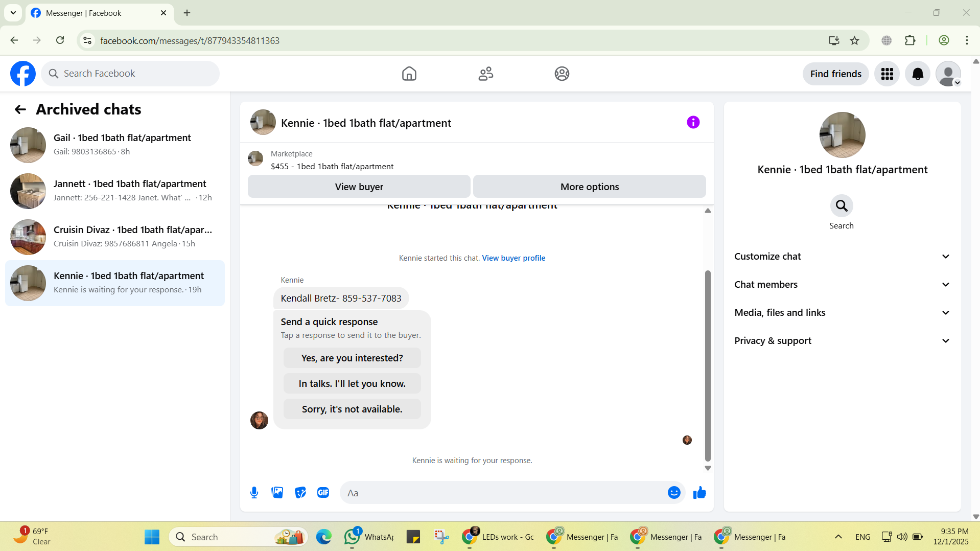Open the browser tab search dropdown
Image resolution: width=980 pixels, height=551 pixels.
click(13, 13)
